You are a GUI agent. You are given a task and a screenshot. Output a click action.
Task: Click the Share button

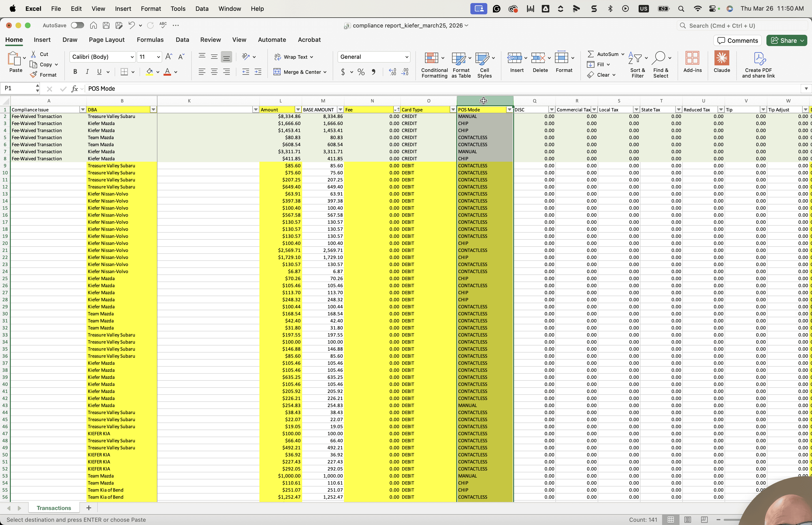pos(786,41)
